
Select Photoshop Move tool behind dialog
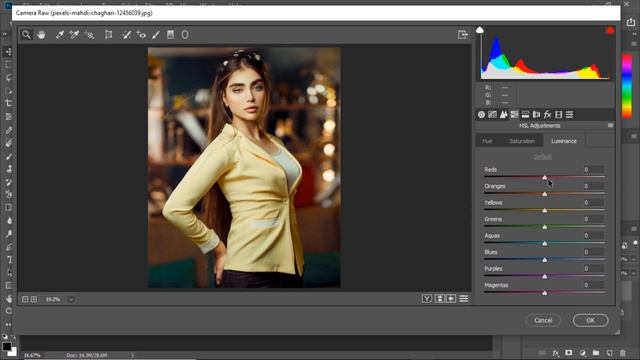point(9,52)
